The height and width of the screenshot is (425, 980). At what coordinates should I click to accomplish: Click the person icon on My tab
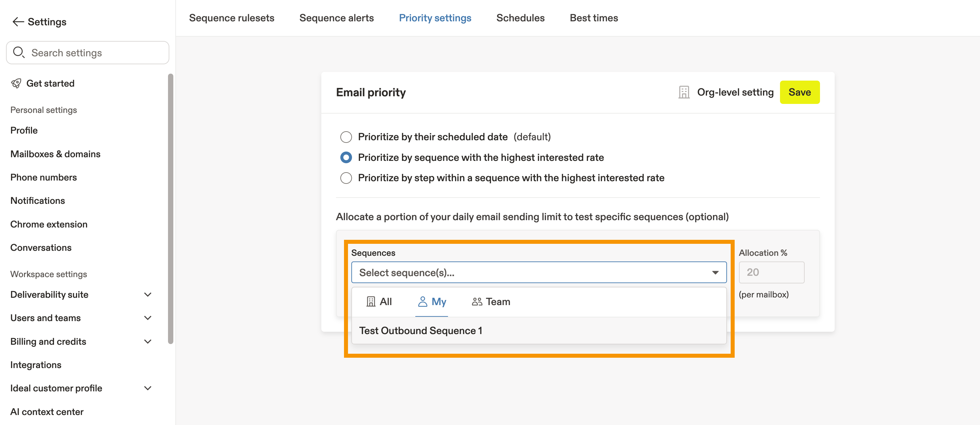tap(422, 301)
